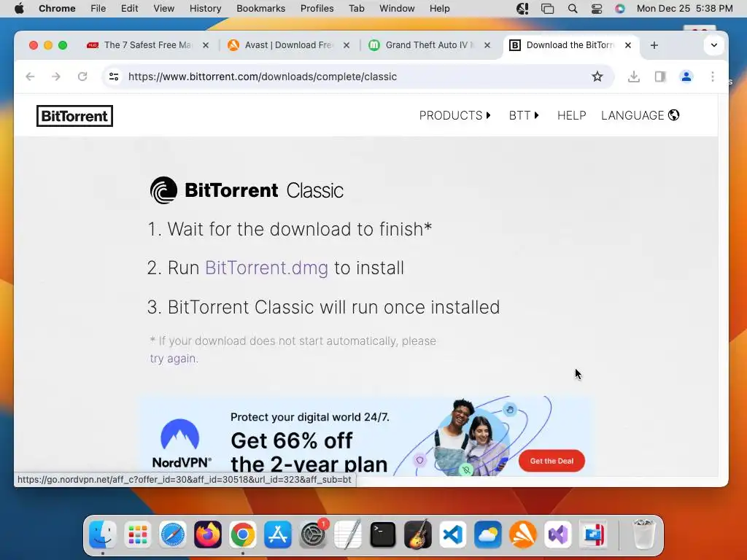The height and width of the screenshot is (560, 747).
Task: Close the Grand Theft Auto IV tab
Action: point(487,45)
